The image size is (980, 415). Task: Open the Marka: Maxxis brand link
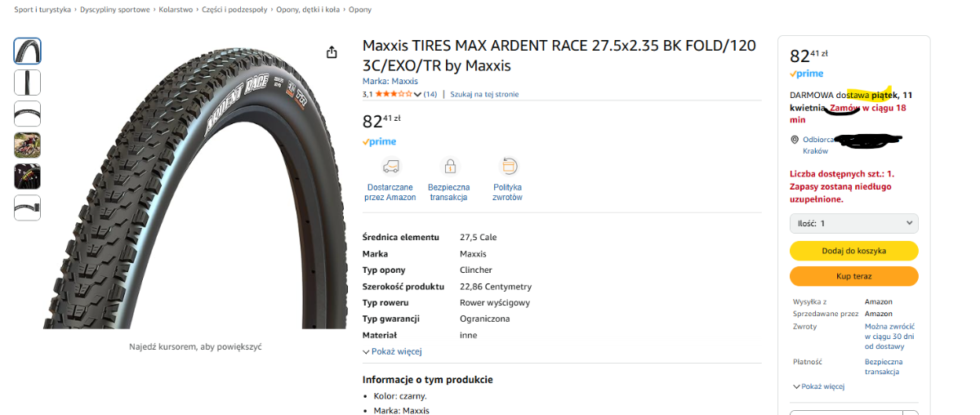390,81
